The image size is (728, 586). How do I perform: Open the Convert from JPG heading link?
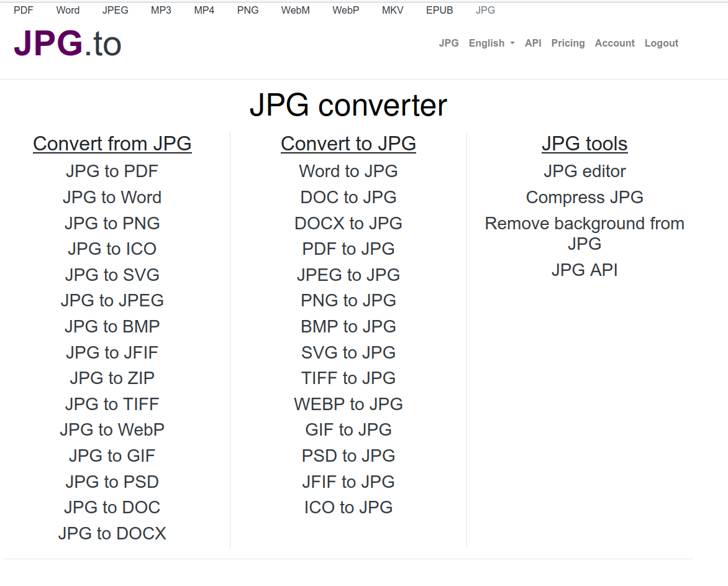(112, 143)
